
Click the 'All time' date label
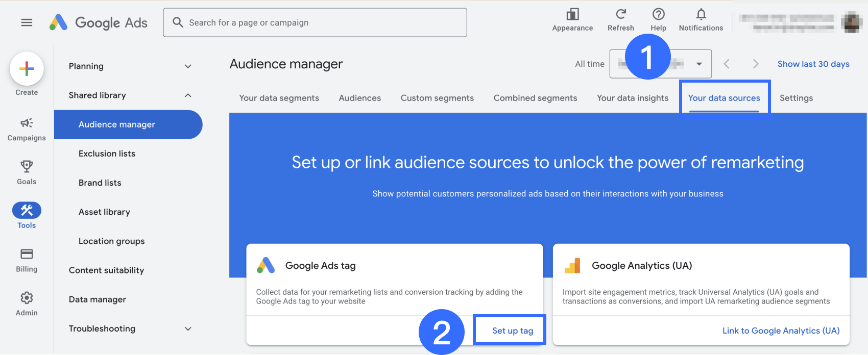590,64
